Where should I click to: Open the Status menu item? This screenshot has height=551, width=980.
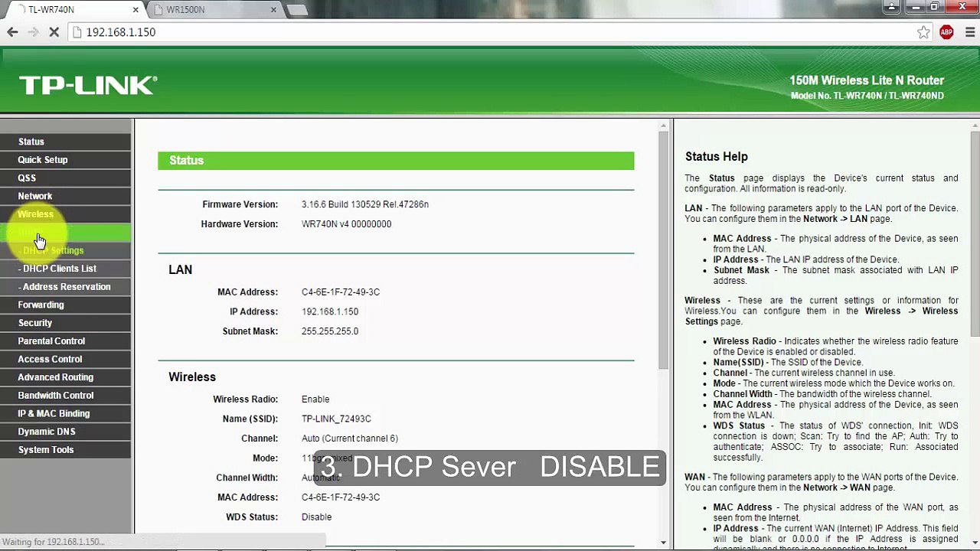pos(31,142)
